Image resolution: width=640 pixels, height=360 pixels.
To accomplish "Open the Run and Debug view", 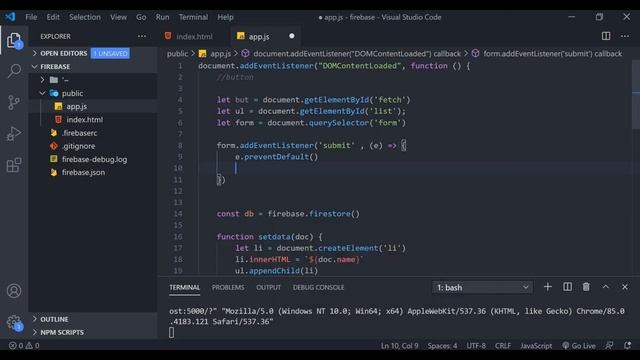I will tap(14, 133).
